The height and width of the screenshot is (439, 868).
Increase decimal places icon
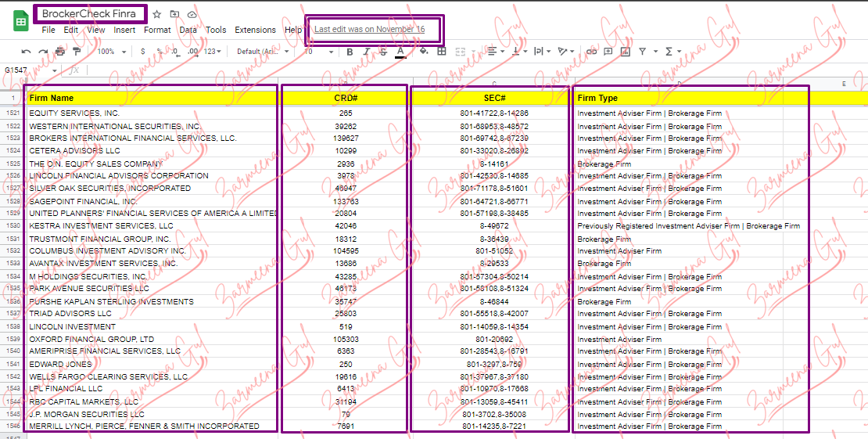(x=192, y=52)
